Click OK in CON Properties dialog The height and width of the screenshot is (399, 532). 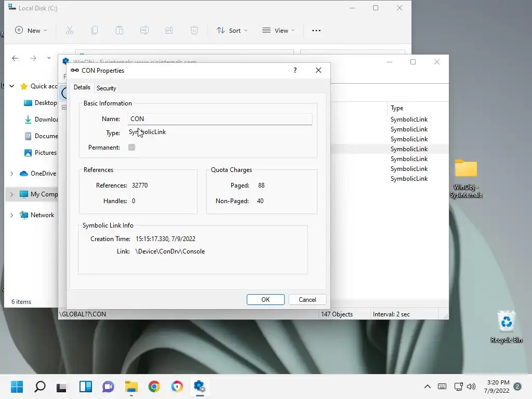coord(265,300)
